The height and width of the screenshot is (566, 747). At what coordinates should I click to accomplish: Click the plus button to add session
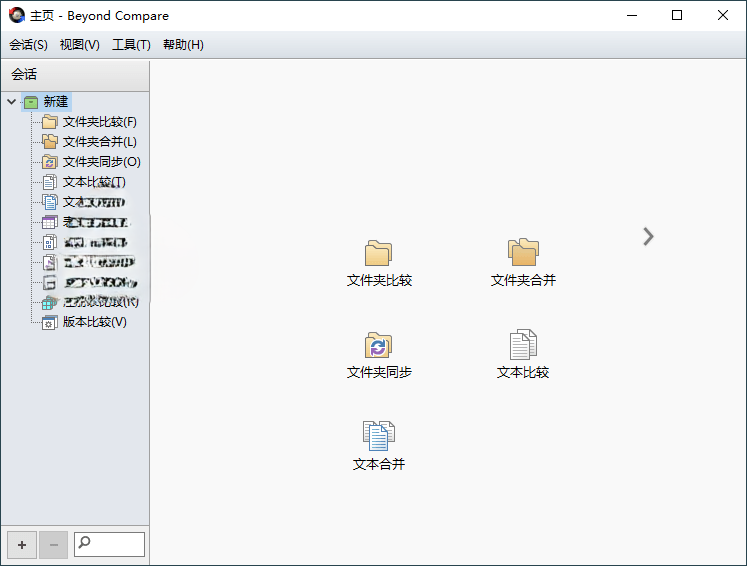[x=22, y=545]
